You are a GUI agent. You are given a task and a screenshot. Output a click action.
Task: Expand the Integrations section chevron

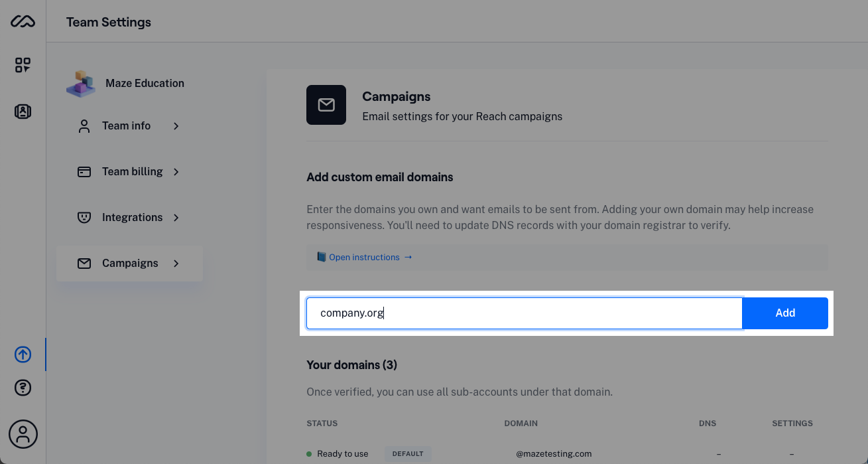176,217
